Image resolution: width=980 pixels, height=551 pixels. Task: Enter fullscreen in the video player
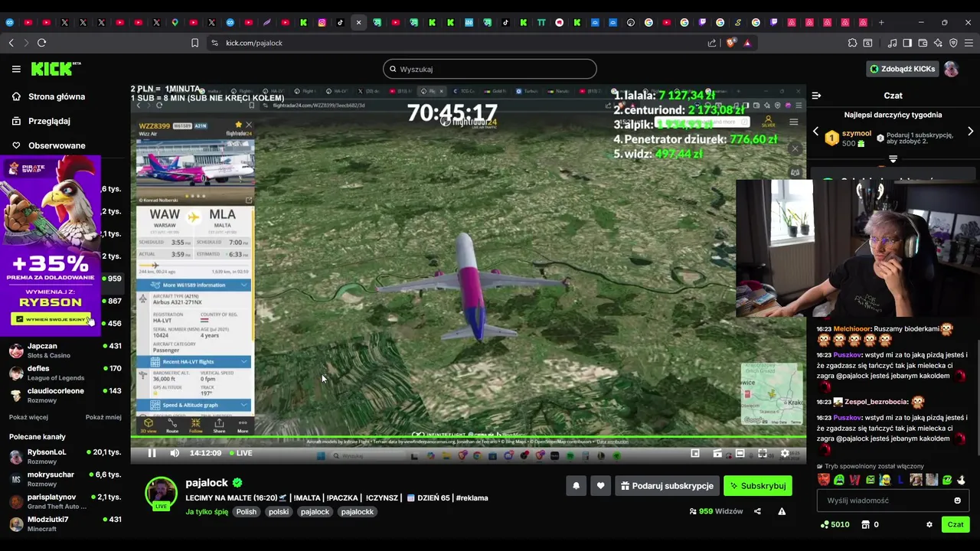[x=763, y=453]
